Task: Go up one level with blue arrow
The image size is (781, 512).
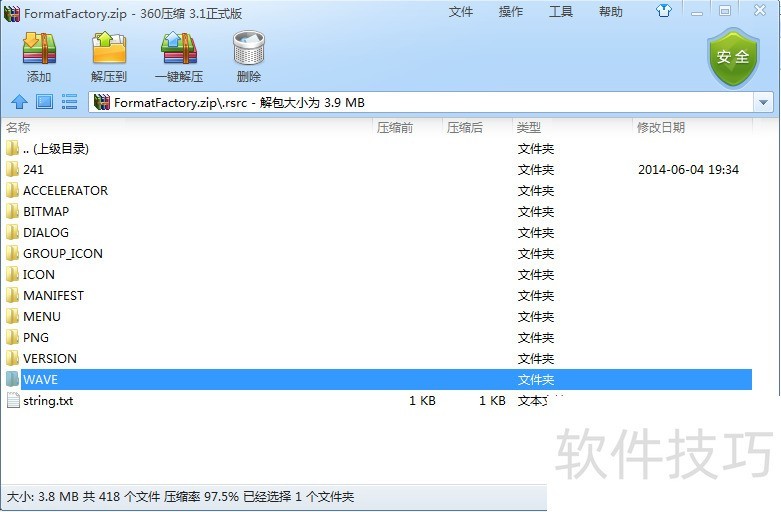Action: coord(19,102)
